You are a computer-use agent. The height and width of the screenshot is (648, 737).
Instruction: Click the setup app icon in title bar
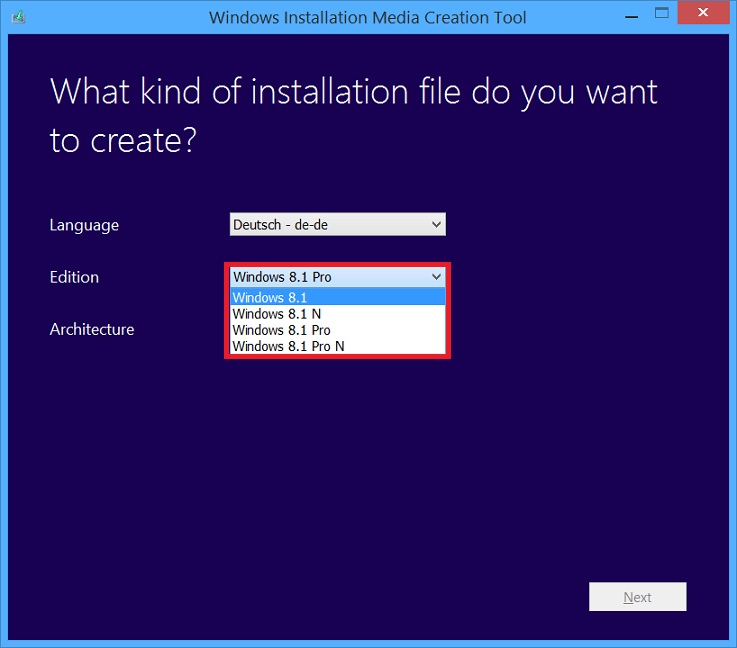tap(18, 17)
